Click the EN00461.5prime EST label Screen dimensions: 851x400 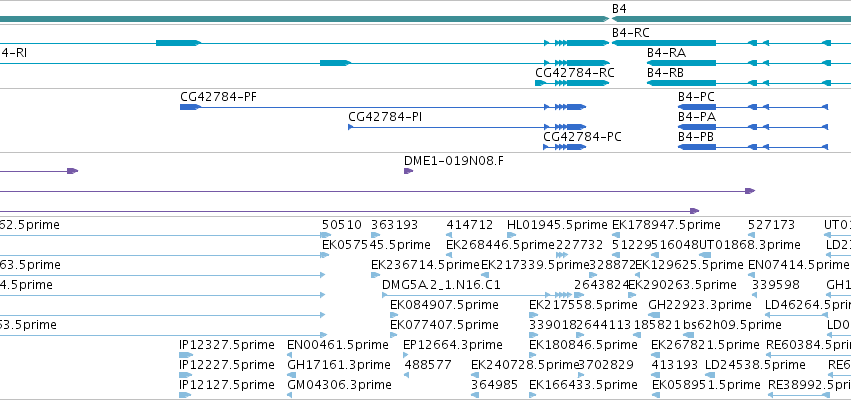click(x=338, y=345)
